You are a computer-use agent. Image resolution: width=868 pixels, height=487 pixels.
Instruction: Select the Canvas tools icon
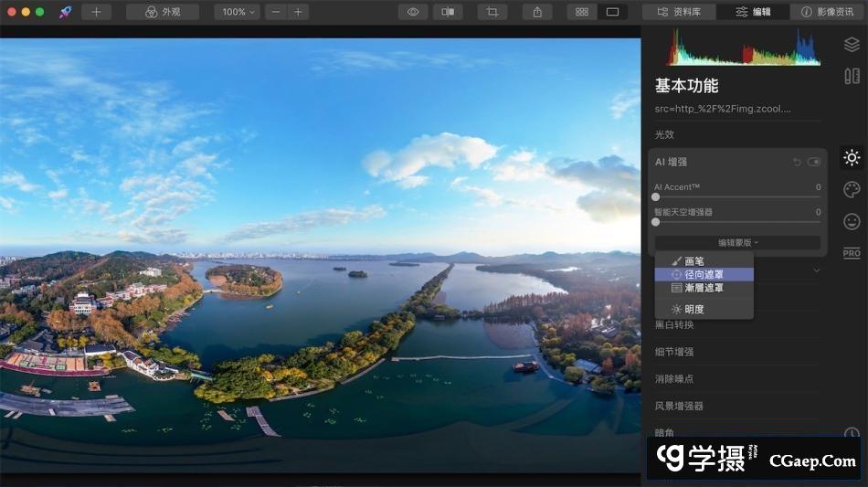click(x=852, y=76)
